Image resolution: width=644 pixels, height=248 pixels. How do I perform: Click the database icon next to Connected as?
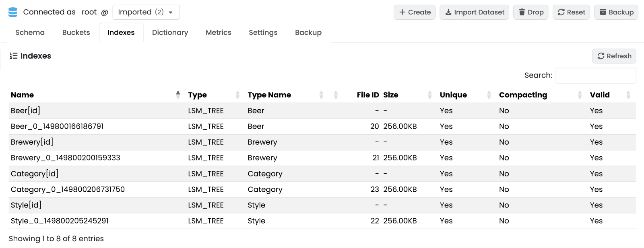point(13,12)
